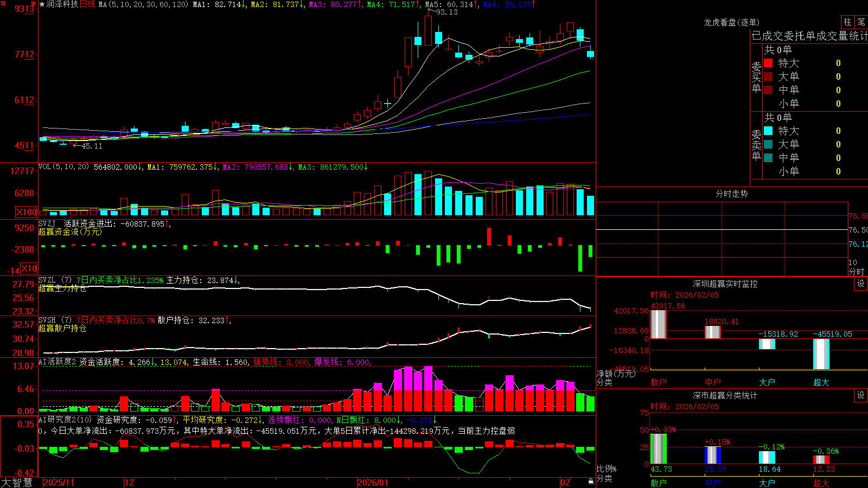868x488 pixels.
Task: Click the SVZJ indicator name
Action: 47,223
